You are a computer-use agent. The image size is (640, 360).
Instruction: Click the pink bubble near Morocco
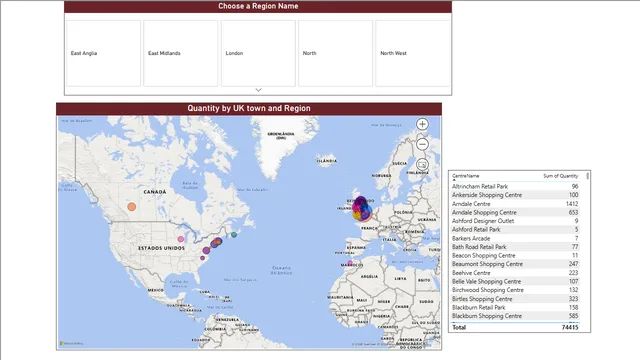(x=350, y=262)
